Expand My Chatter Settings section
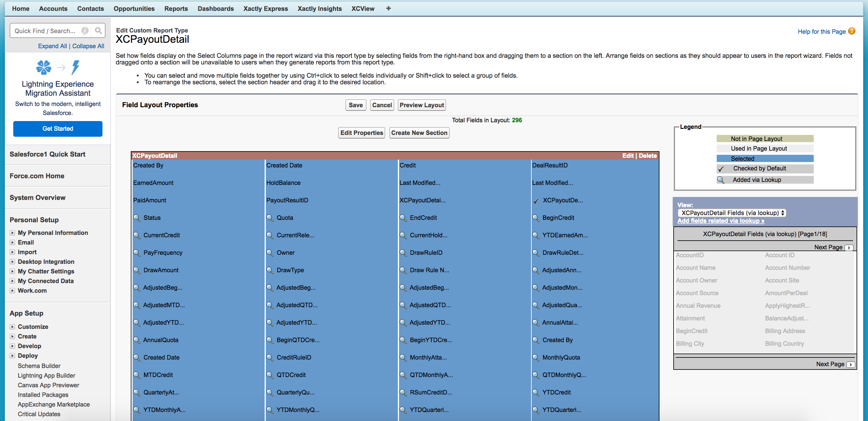The image size is (868, 421). [x=12, y=271]
